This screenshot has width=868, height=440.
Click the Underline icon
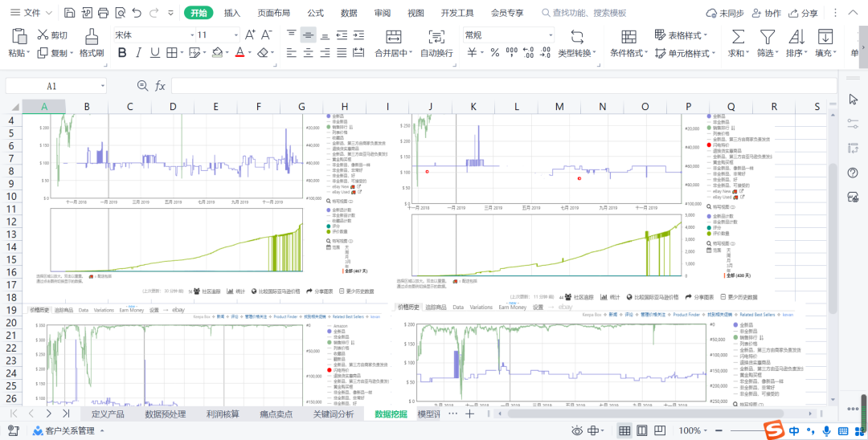(x=155, y=53)
